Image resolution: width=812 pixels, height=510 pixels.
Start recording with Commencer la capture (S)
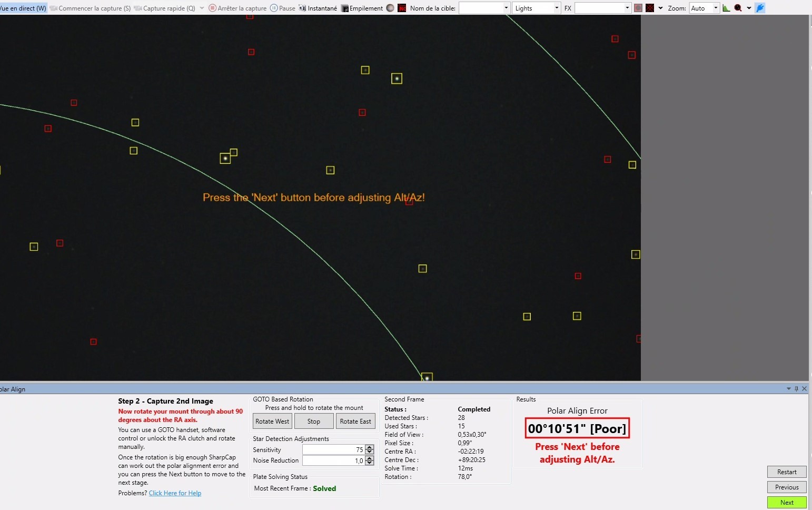click(x=90, y=8)
